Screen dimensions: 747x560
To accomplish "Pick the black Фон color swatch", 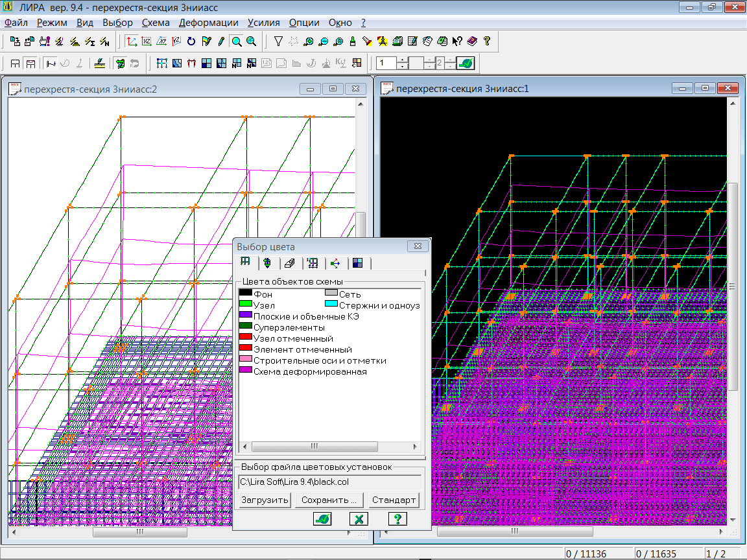I will tap(245, 294).
